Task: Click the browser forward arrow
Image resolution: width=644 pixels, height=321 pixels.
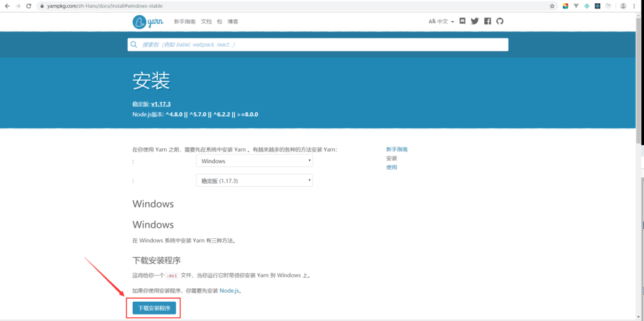Action: (x=18, y=6)
